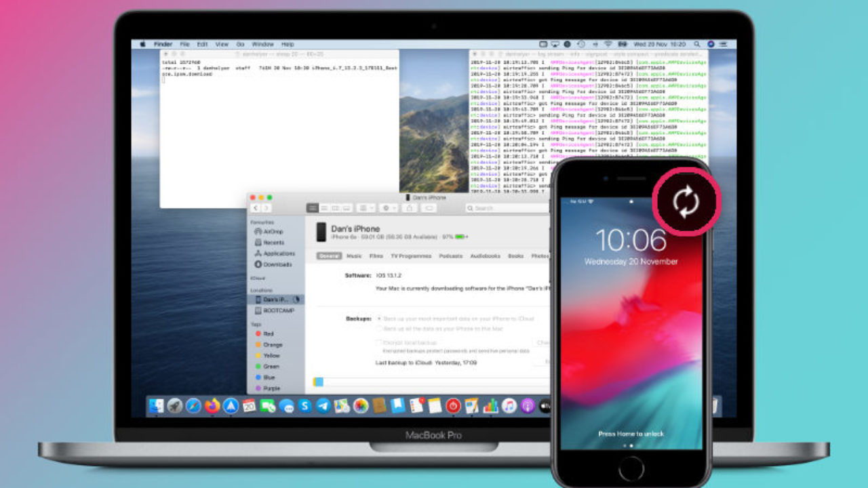Select back up to this Mac radio option

coord(379,329)
